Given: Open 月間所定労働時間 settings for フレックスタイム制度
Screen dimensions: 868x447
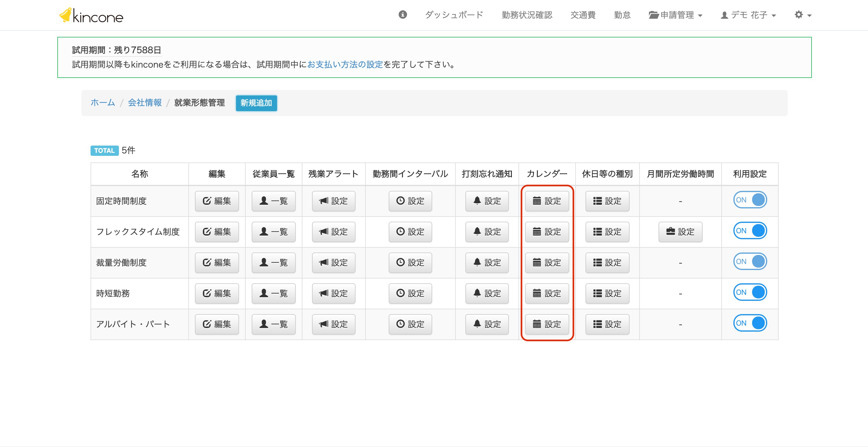Looking at the screenshot, I should pos(680,232).
